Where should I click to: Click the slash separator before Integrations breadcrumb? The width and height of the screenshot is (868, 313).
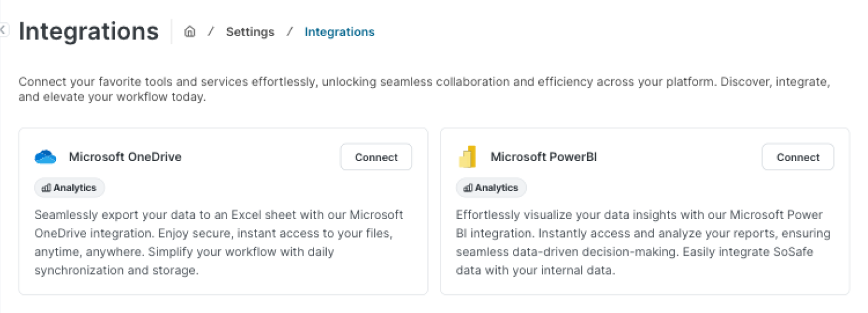pos(290,32)
